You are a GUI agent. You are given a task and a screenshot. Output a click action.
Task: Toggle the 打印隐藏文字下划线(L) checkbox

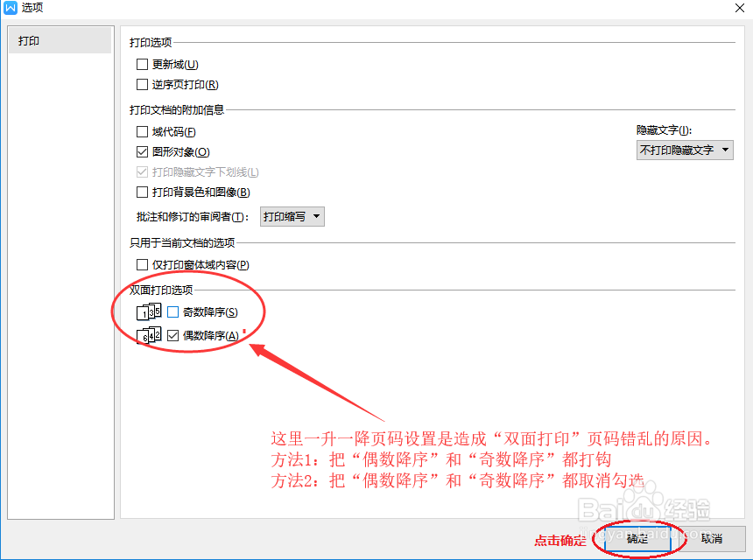(x=142, y=171)
